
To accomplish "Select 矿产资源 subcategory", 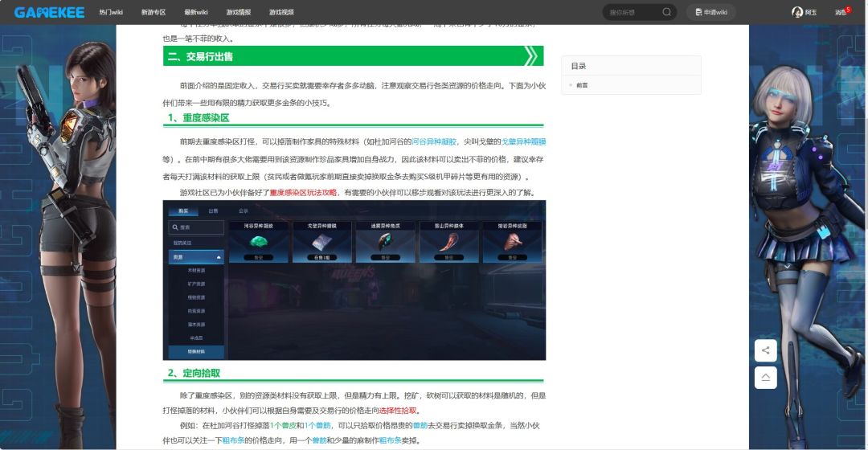I will pyautogui.click(x=197, y=284).
